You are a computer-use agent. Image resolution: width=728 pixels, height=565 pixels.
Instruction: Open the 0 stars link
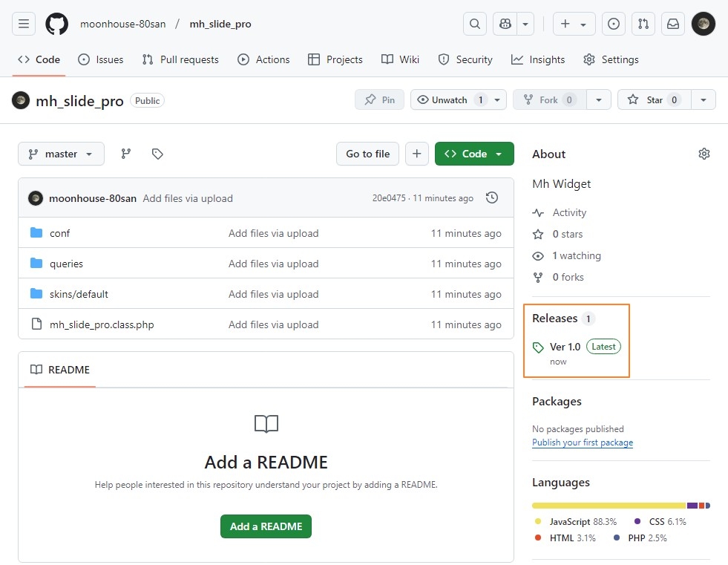click(568, 234)
